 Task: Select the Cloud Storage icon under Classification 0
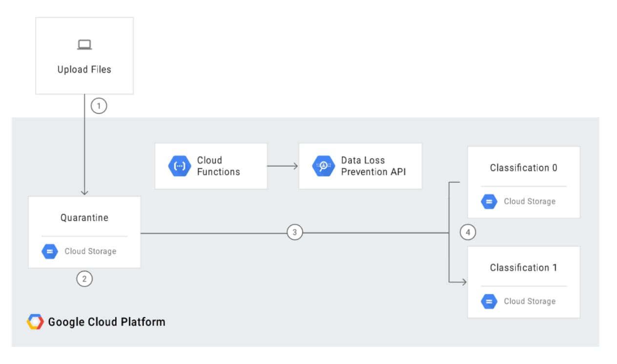[489, 202]
